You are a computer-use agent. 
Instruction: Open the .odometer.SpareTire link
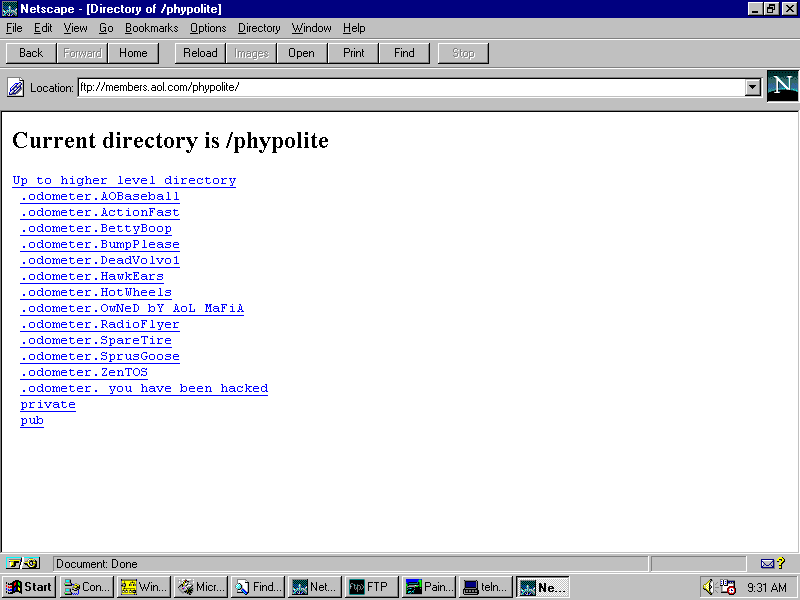tap(96, 340)
